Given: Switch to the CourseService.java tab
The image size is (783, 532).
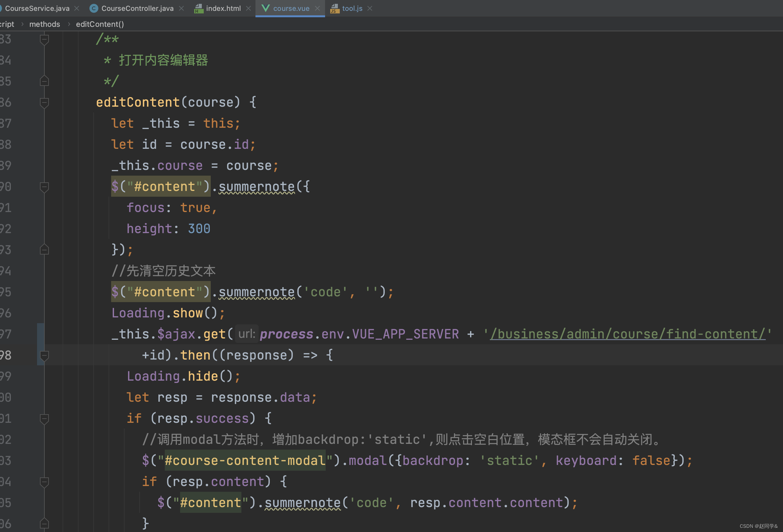Looking at the screenshot, I should click(x=37, y=8).
